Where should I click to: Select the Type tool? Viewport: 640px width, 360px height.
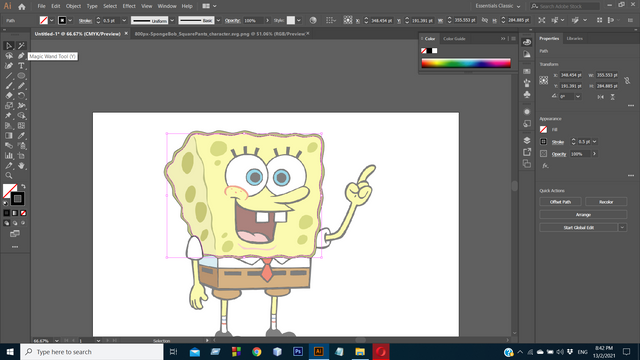click(21, 66)
